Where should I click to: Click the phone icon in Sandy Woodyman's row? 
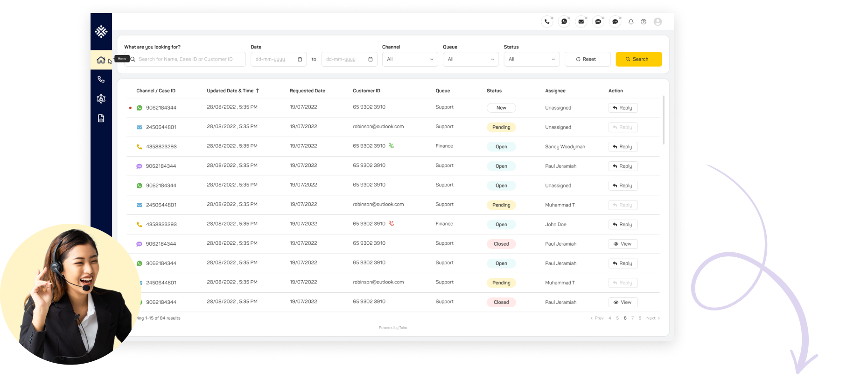pyautogui.click(x=139, y=146)
